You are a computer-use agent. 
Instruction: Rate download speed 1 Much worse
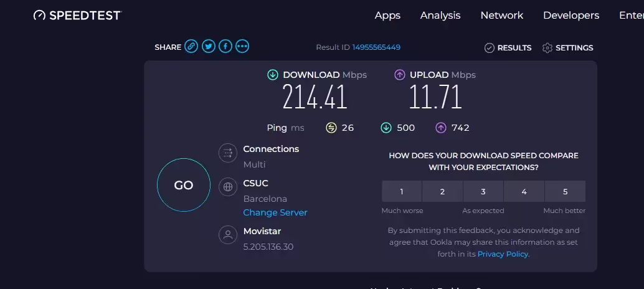402,191
